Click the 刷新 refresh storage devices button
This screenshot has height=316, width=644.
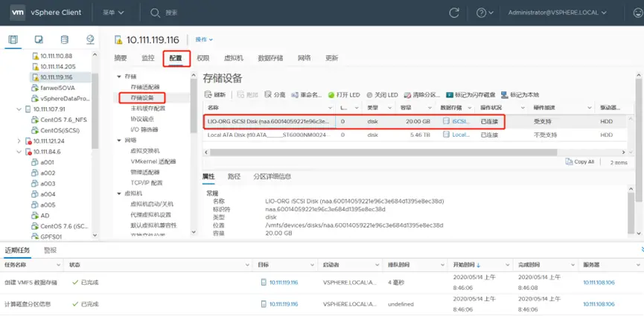click(x=215, y=95)
